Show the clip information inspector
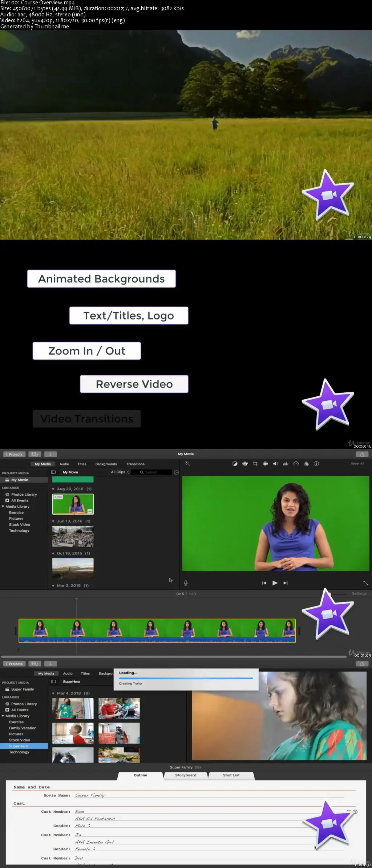372x868 pixels. click(316, 464)
